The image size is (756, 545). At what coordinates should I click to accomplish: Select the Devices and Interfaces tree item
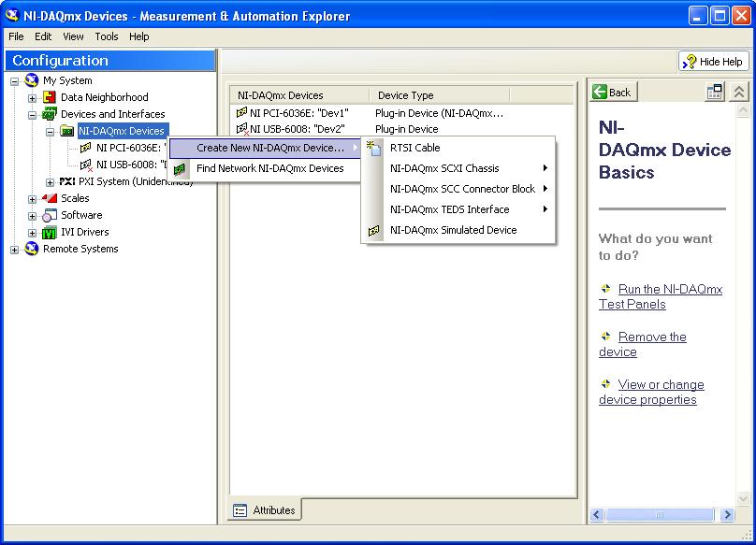coord(113,114)
